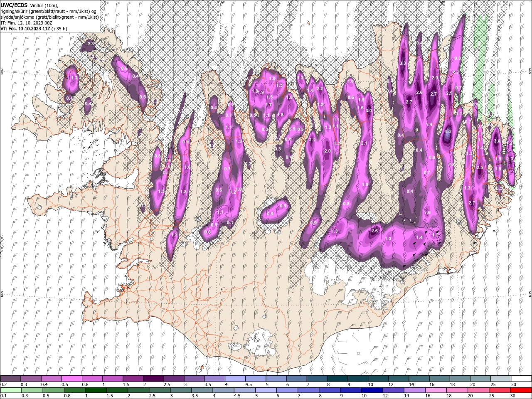Select the white swatch above 30 in the purple row
The height and width of the screenshot is (399, 532).
coord(521,379)
